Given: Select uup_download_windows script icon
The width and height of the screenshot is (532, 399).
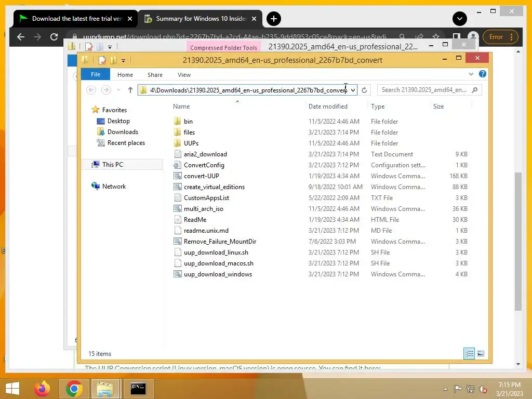Looking at the screenshot, I should coord(178,274).
